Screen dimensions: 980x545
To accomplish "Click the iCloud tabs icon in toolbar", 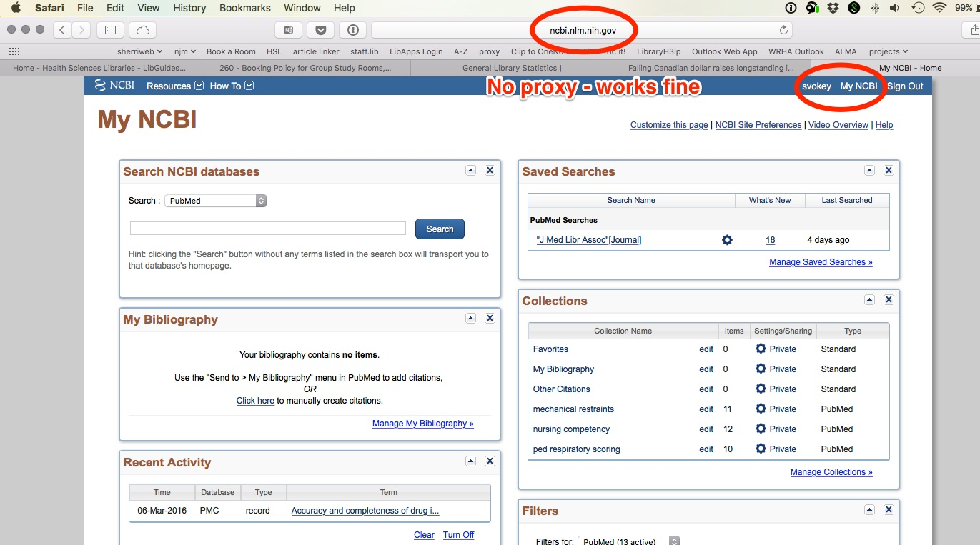I will pos(143,30).
